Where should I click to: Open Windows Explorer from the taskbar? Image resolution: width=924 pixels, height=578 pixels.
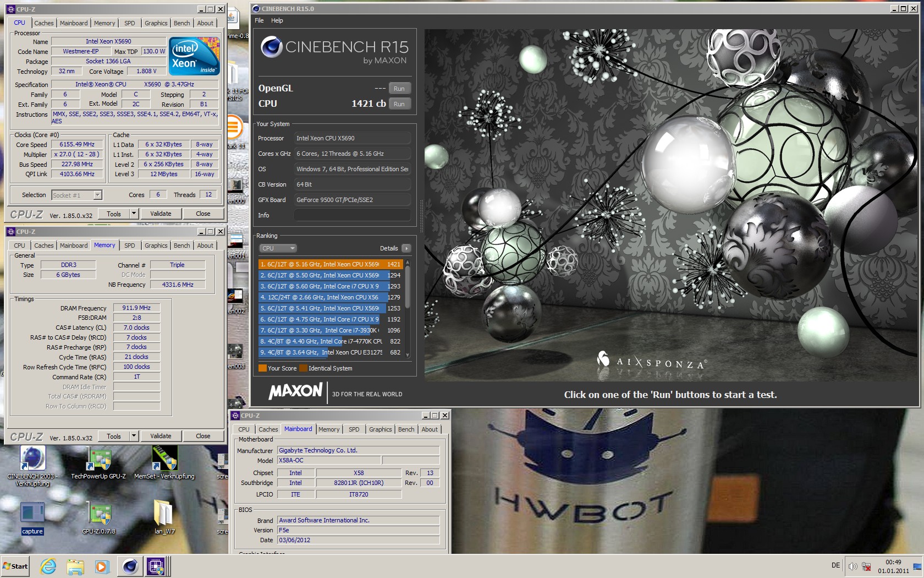75,566
